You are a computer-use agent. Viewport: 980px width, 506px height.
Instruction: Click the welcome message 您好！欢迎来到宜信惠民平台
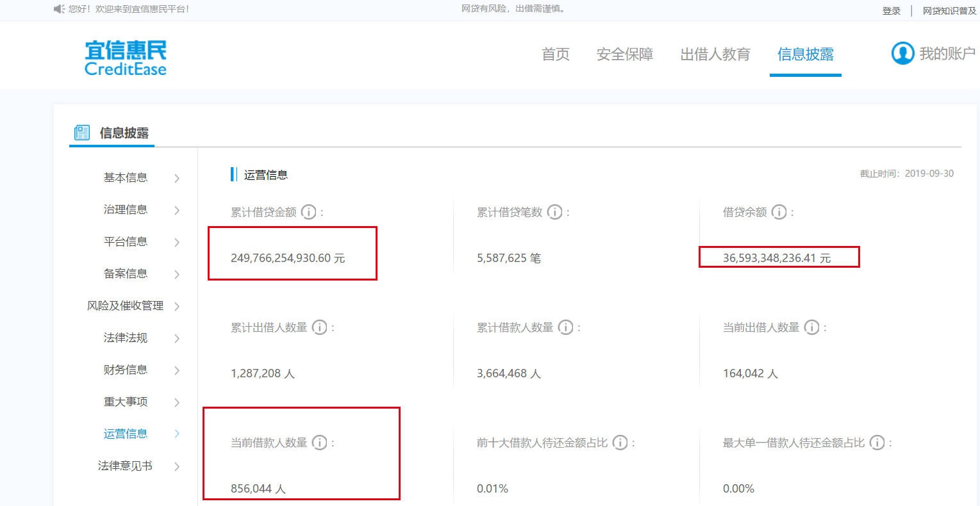(129, 9)
